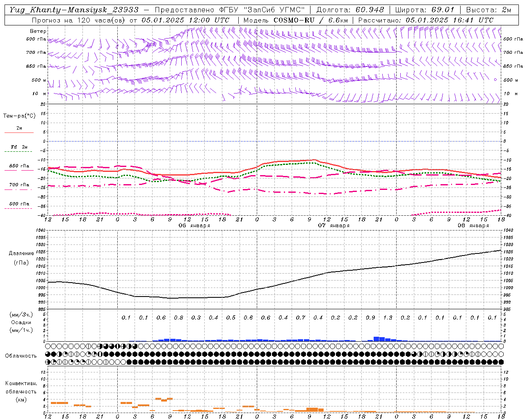Click the 'Облачность' cloud cover label
The image size is (525, 420).
click(x=21, y=356)
